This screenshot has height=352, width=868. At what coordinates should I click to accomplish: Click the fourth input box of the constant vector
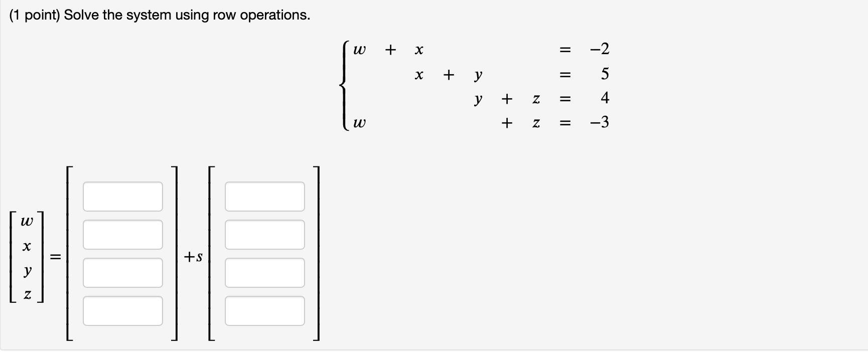(x=122, y=311)
